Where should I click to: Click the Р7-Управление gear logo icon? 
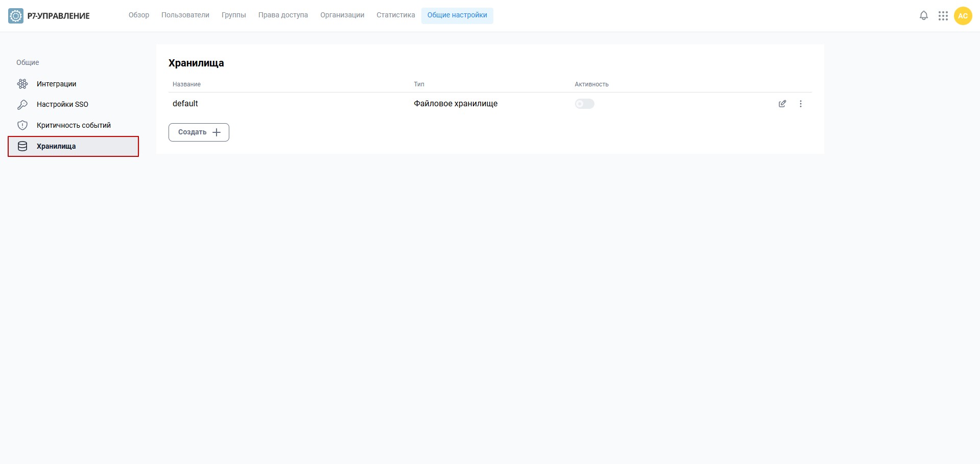(16, 16)
